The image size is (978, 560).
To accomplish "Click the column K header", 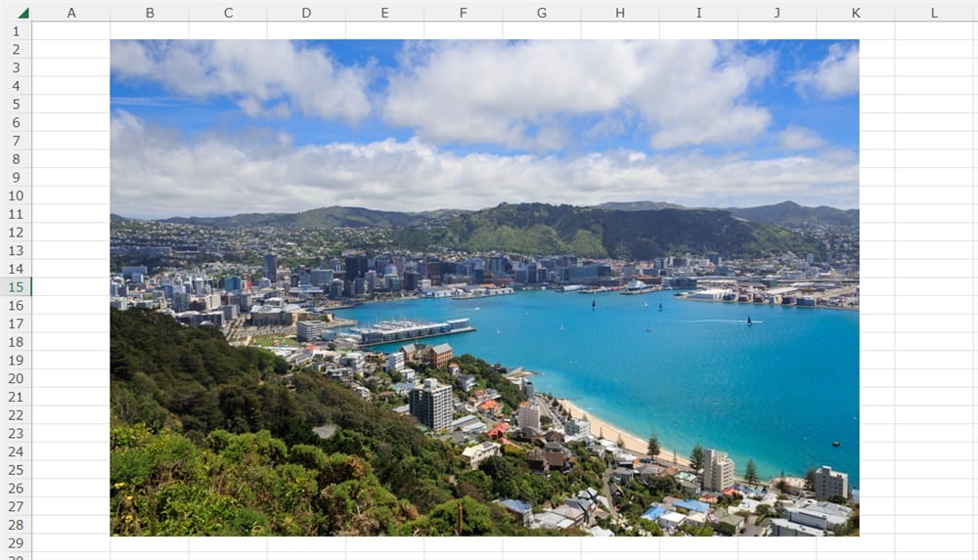I will pos(856,13).
